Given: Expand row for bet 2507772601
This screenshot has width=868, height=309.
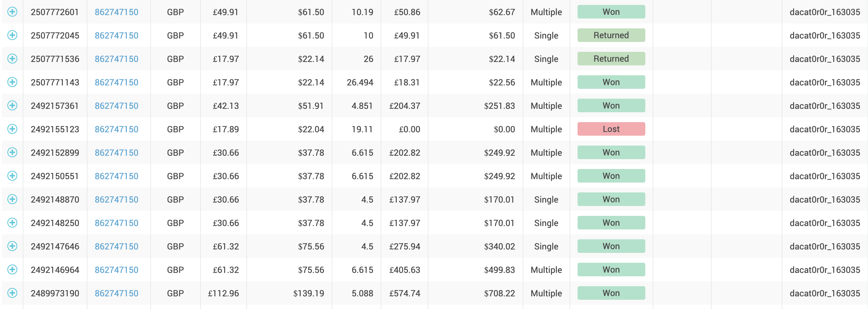Looking at the screenshot, I should pos(12,12).
